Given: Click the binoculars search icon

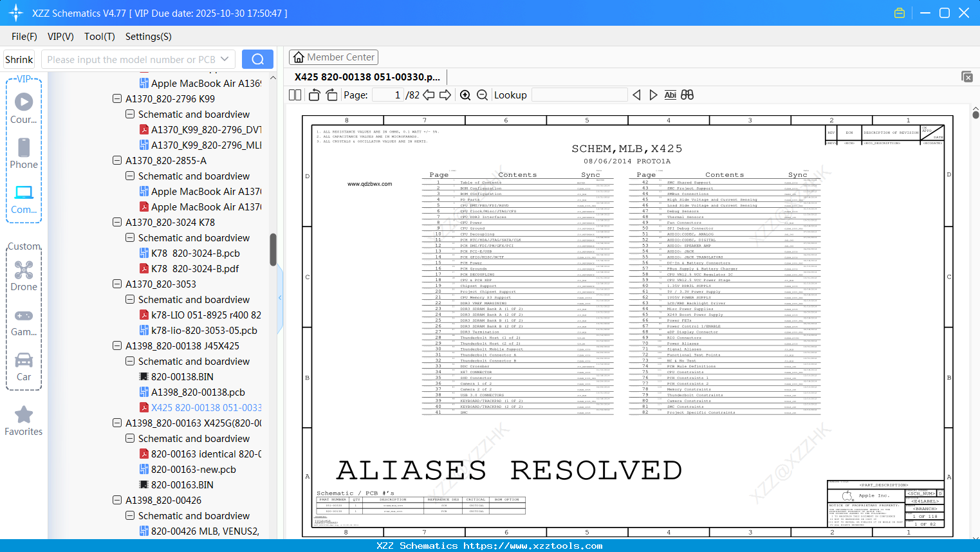Looking at the screenshot, I should (687, 95).
